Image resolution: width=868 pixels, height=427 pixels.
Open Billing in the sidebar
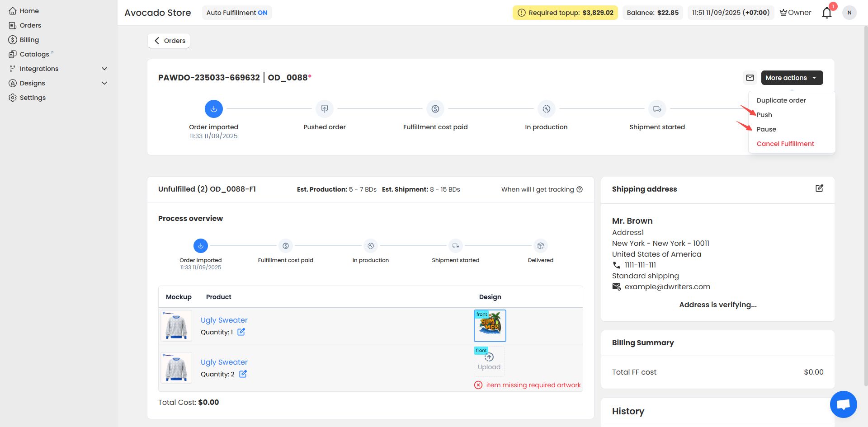point(29,40)
